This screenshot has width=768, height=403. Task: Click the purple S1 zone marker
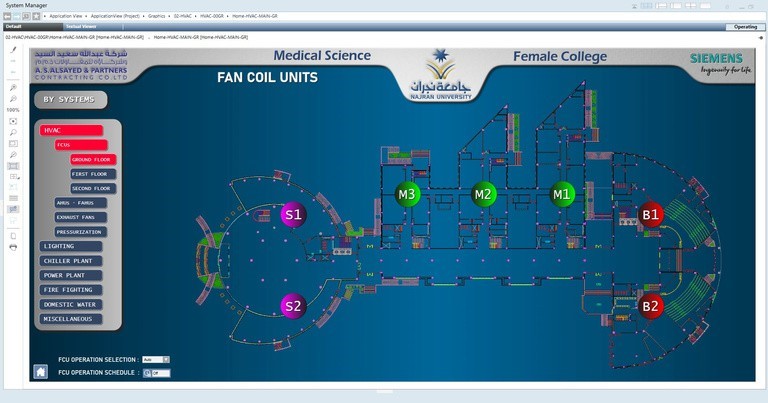(x=293, y=214)
